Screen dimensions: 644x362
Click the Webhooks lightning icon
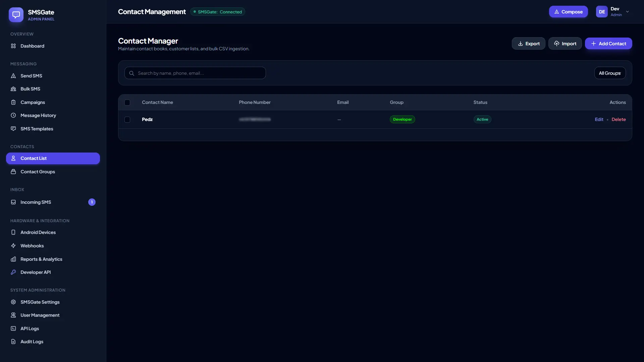pyautogui.click(x=13, y=246)
